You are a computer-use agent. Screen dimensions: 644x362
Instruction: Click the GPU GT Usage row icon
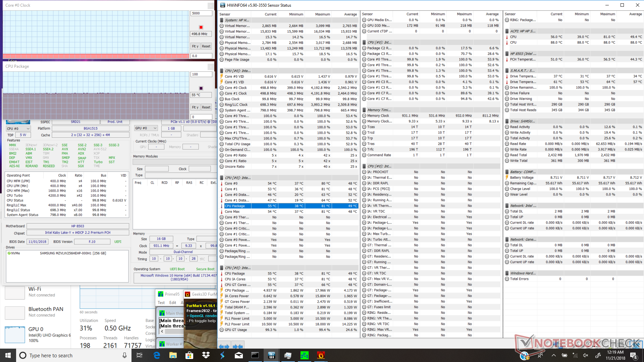221,330
